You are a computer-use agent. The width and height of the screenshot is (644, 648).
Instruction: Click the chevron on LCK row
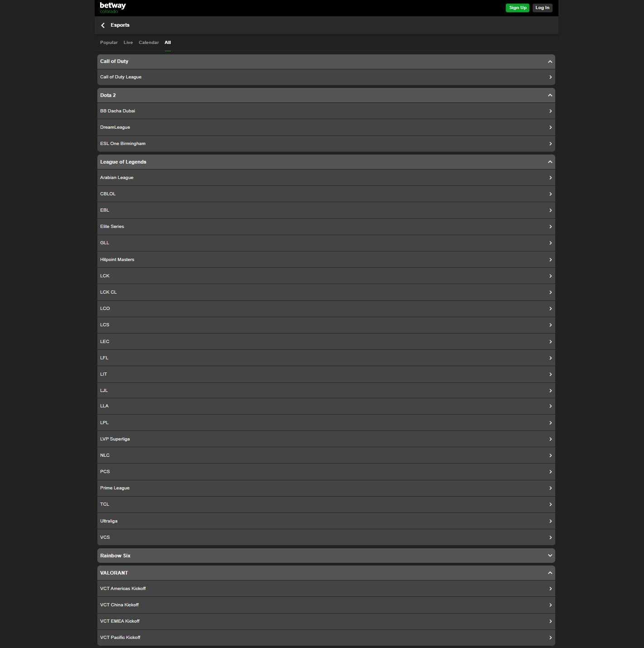pos(550,276)
